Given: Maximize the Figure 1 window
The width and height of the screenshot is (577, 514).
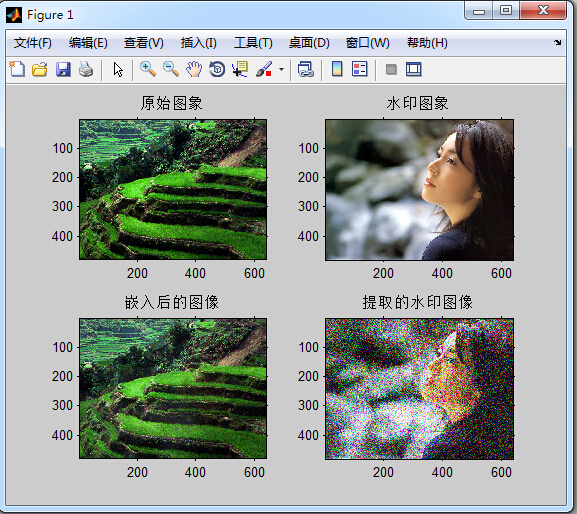Looking at the screenshot, I should (x=506, y=10).
